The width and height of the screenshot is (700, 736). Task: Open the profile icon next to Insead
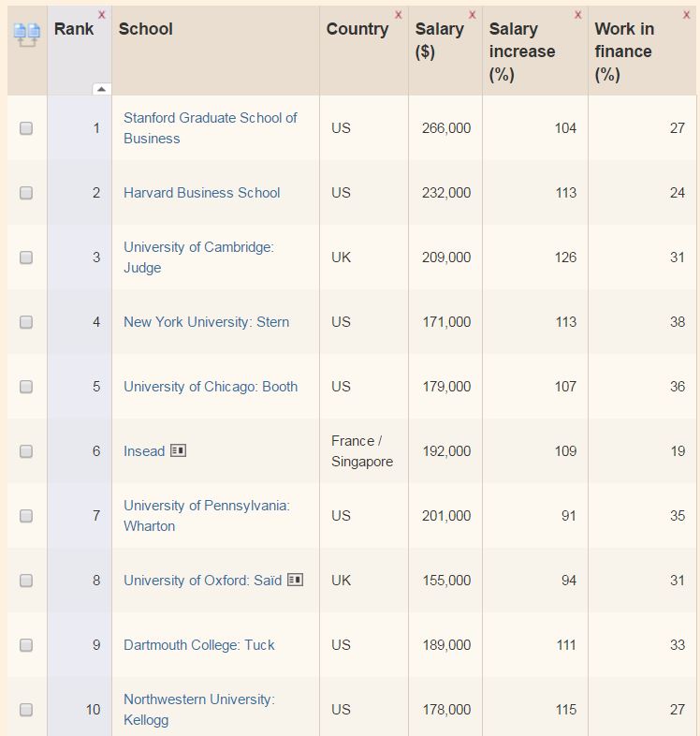[179, 450]
